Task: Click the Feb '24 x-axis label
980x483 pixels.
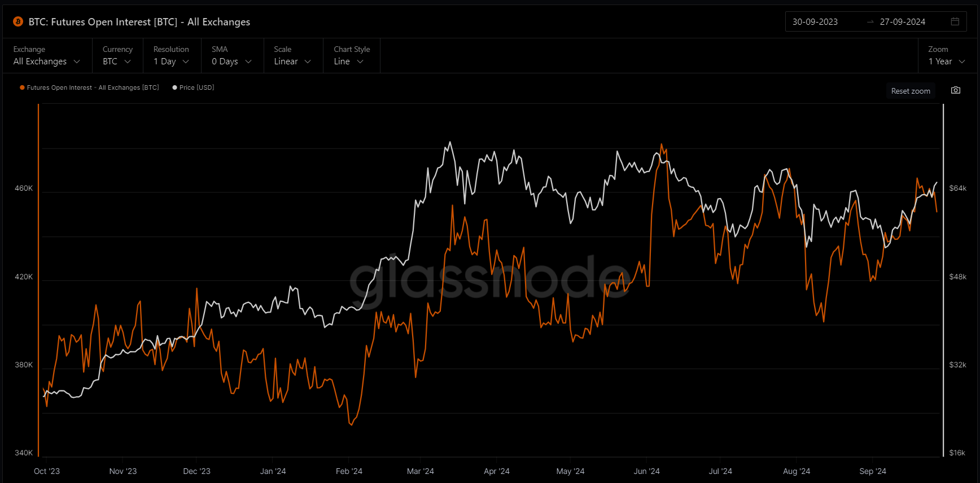Action: click(349, 471)
